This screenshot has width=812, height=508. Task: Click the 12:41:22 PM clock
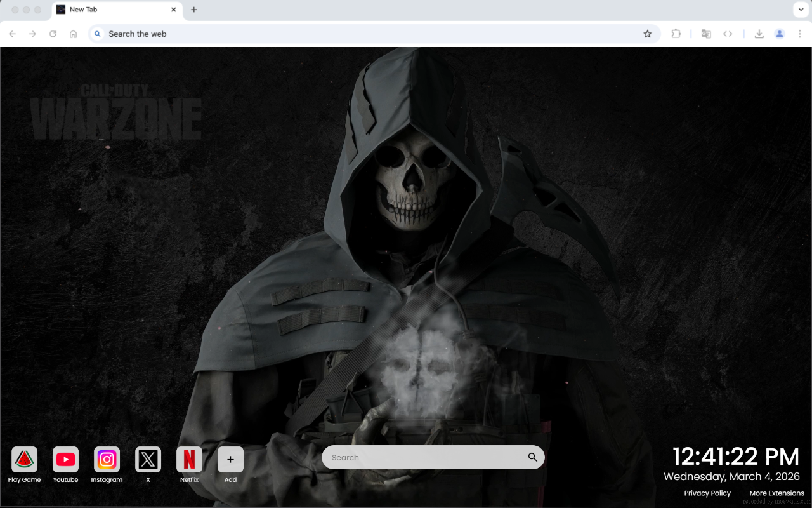pyautogui.click(x=735, y=457)
